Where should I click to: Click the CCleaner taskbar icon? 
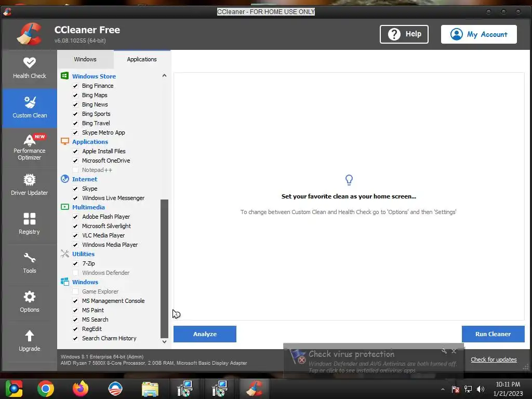coord(254,389)
